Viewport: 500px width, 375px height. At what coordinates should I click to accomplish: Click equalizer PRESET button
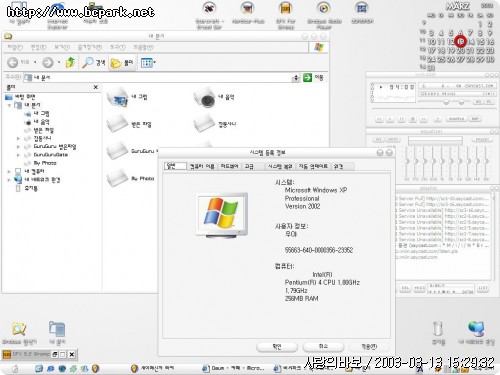click(482, 140)
